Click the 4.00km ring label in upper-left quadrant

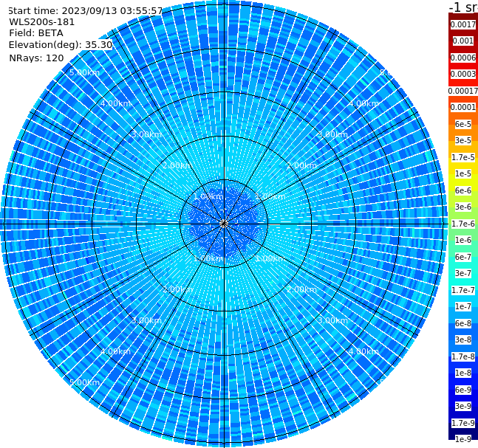click(115, 103)
